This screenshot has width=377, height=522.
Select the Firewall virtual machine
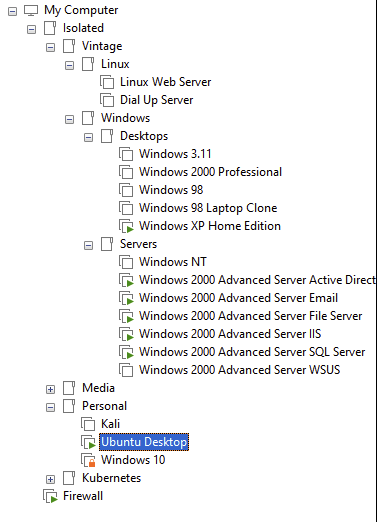click(83, 496)
